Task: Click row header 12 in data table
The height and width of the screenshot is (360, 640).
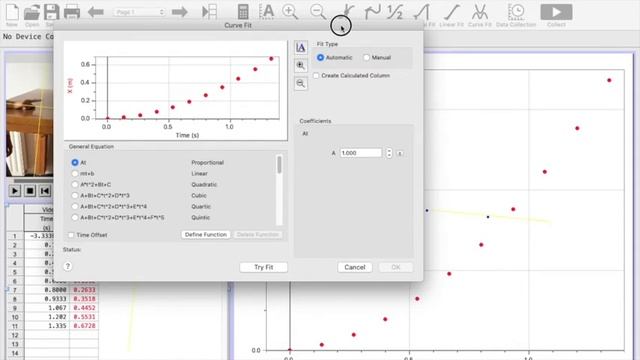Action: tap(15, 335)
